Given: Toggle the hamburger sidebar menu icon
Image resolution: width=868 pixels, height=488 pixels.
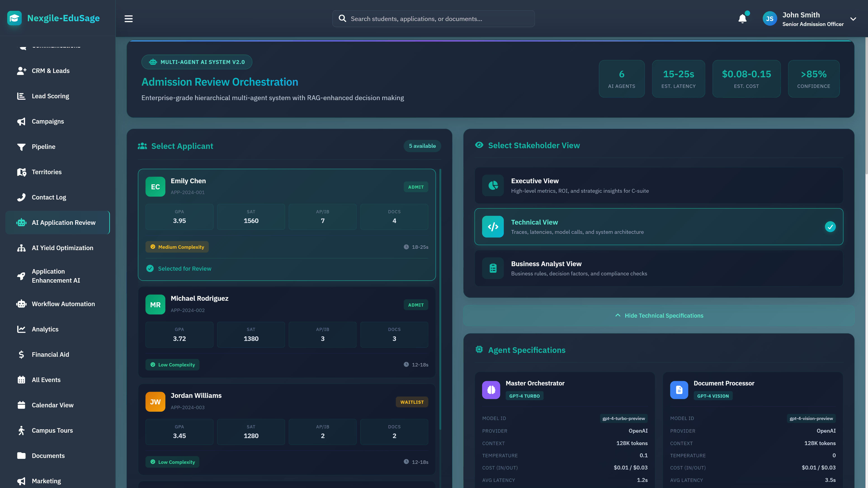Looking at the screenshot, I should 128,19.
